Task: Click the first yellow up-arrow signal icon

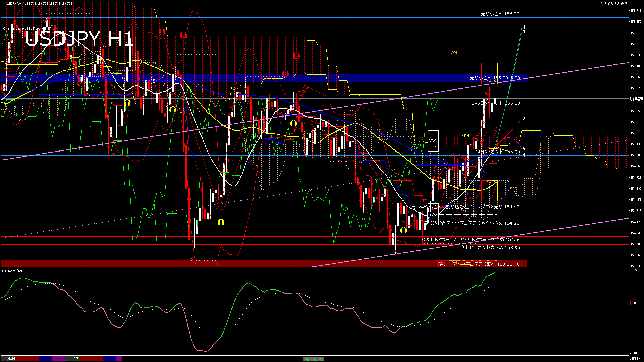Action: click(127, 102)
